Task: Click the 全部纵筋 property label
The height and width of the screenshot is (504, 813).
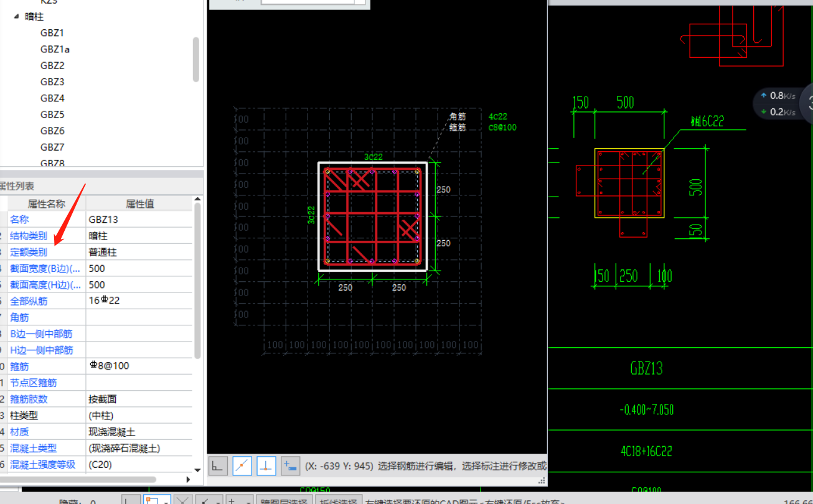Action: click(28, 301)
